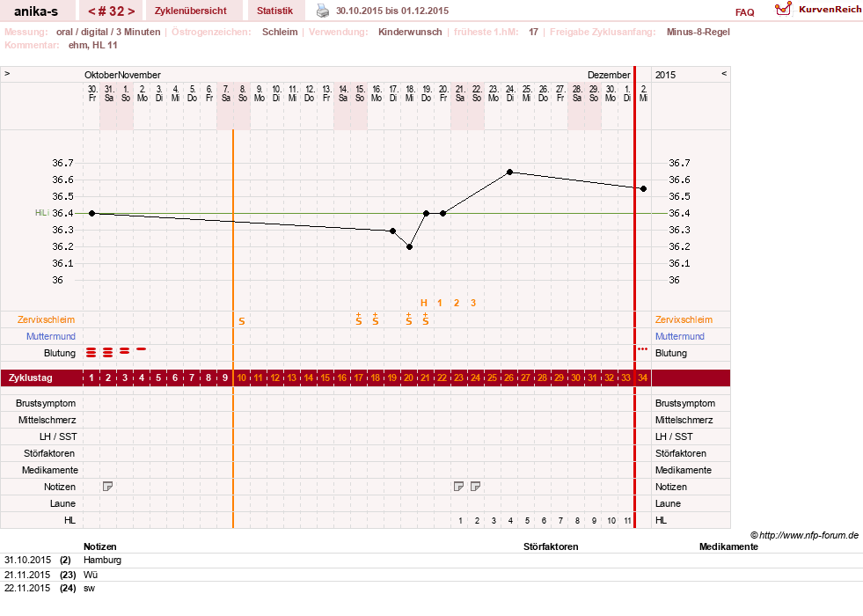The image size is (863, 616).
Task: Click the HL value 11 in HL row
Action: tap(627, 521)
